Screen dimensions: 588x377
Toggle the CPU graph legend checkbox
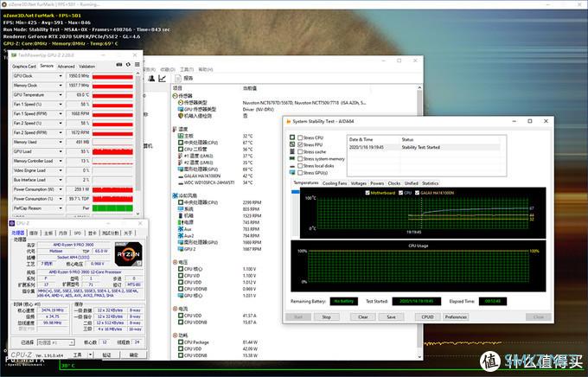click(x=401, y=193)
